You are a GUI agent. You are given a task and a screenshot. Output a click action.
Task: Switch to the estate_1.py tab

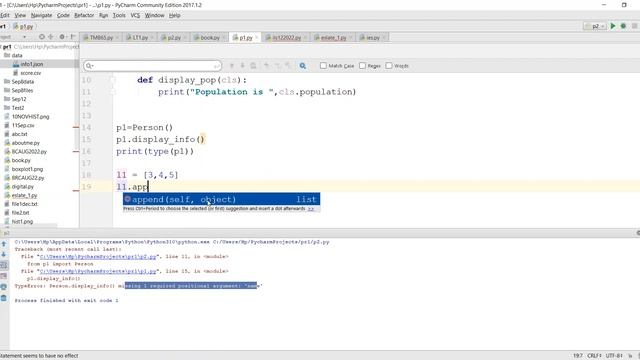point(333,38)
